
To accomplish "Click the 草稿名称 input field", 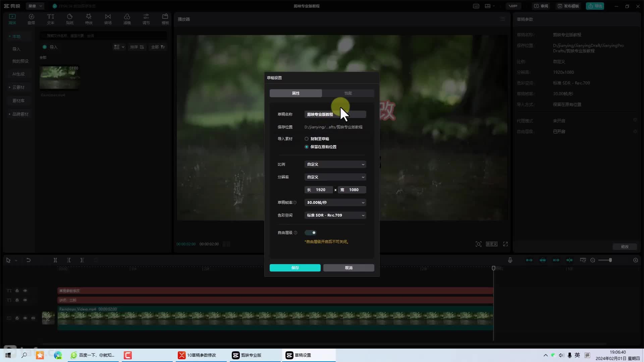I will pos(335,114).
